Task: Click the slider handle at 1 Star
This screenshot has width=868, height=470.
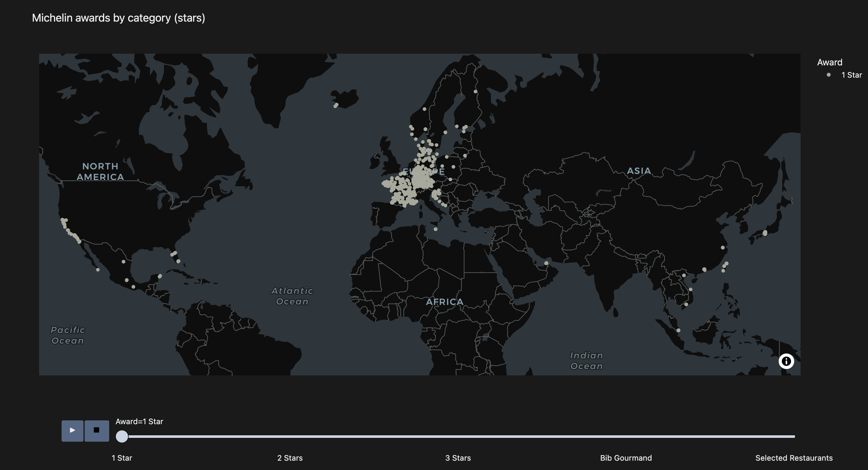Action: pyautogui.click(x=122, y=436)
